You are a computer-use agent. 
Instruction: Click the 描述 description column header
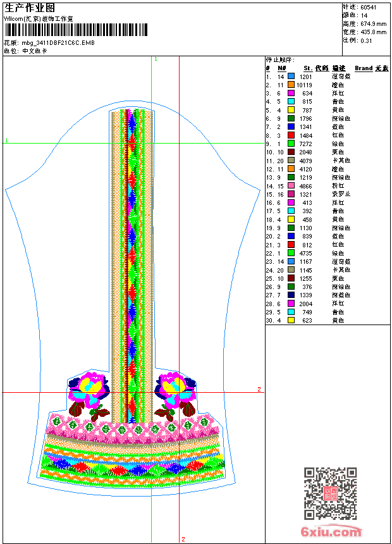point(339,68)
